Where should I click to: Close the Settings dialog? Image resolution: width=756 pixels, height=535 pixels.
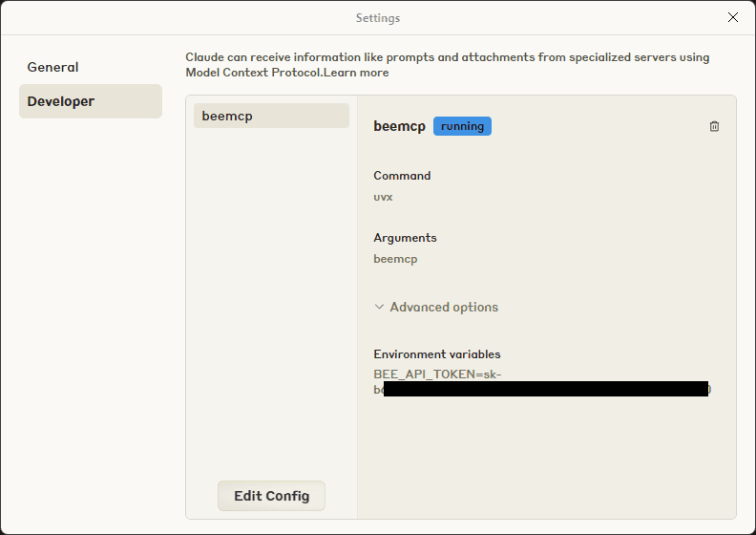click(732, 17)
